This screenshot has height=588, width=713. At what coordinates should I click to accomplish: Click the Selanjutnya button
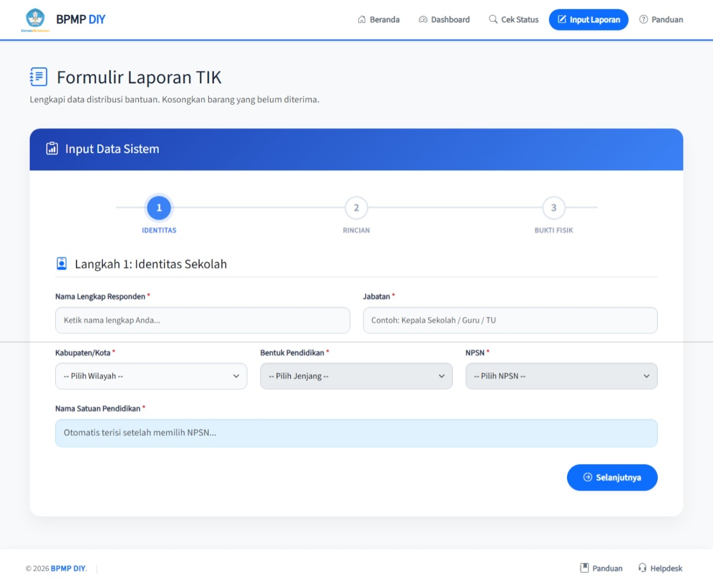coord(612,478)
